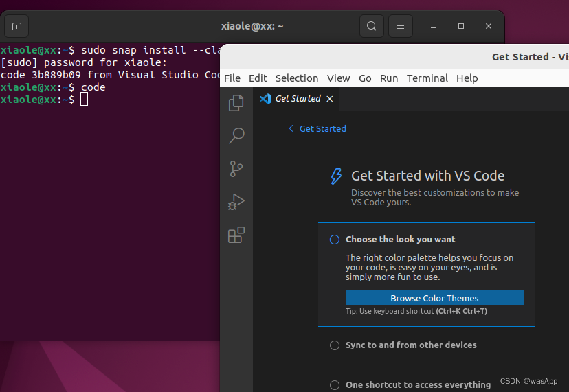Click the back chevron beside Get Started
This screenshot has height=392, width=569.
click(x=291, y=128)
